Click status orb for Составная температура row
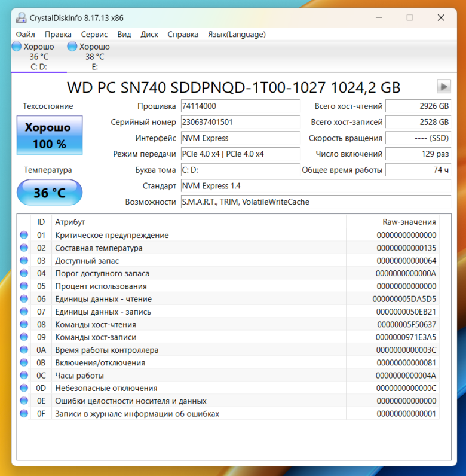 click(24, 248)
